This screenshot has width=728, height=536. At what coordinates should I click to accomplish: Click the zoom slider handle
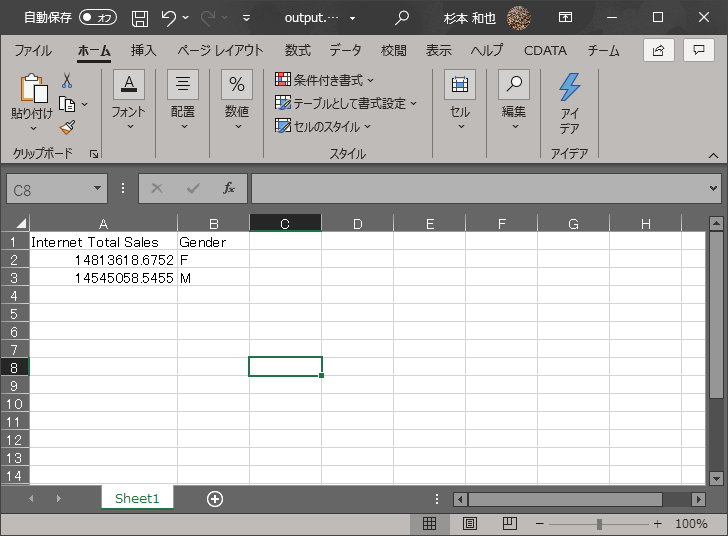[x=599, y=524]
